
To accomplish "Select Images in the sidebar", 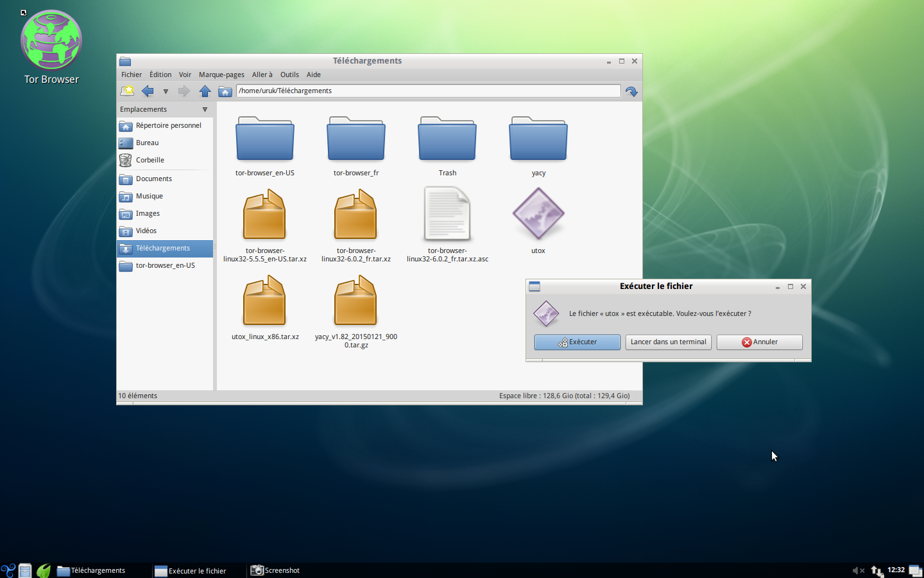I will click(165, 214).
